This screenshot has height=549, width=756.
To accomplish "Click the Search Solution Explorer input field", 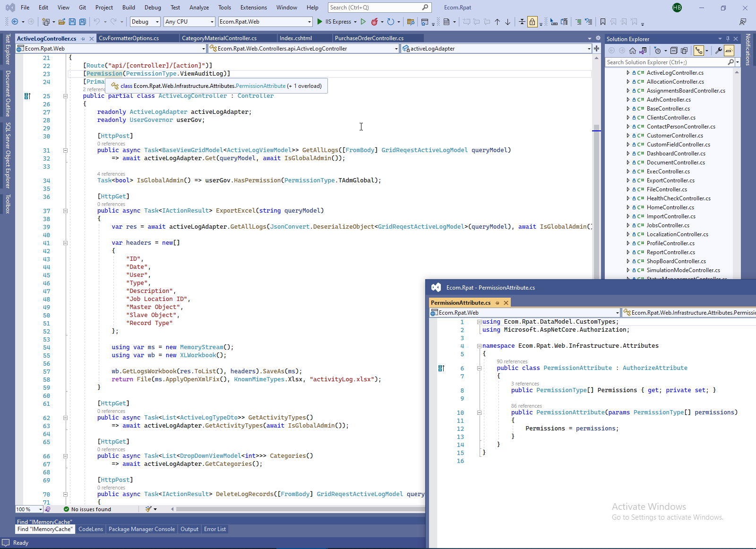I will pyautogui.click(x=666, y=62).
